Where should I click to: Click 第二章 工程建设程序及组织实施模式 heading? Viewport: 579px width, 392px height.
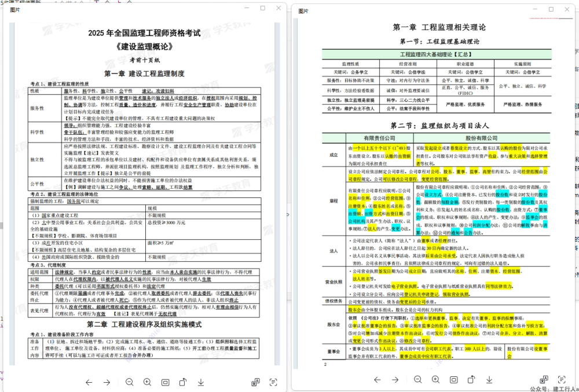(x=144, y=324)
